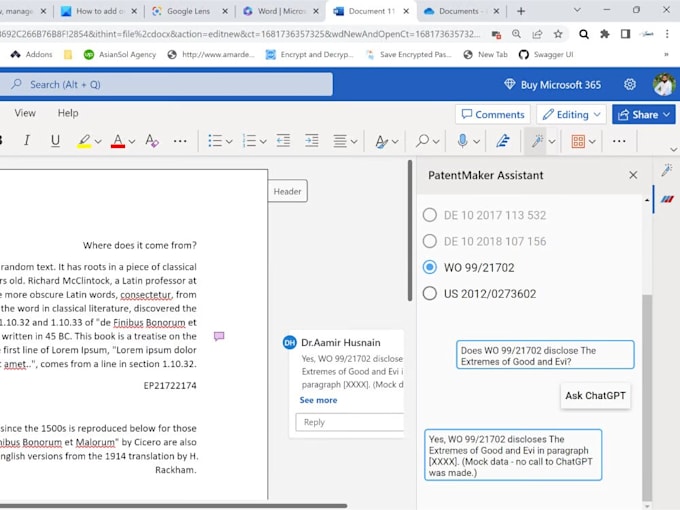Viewport: 680px width, 510px height.
Task: Apply underline formatting
Action: tap(55, 141)
